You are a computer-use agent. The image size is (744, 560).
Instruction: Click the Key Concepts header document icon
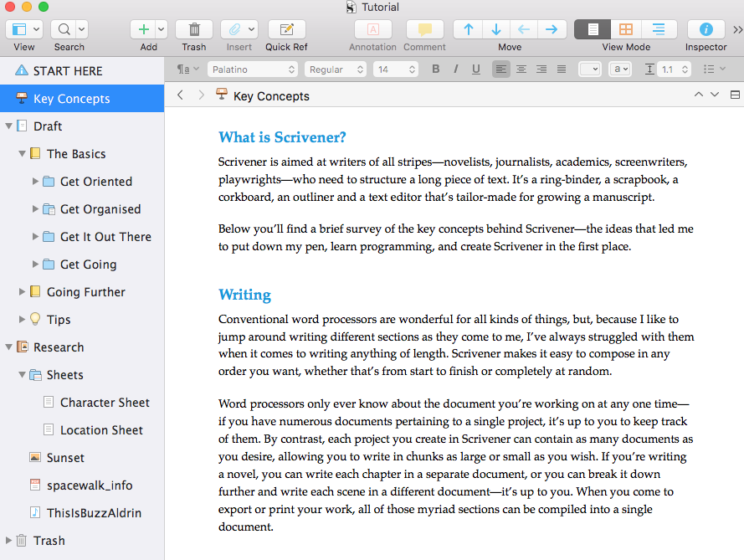[221, 94]
